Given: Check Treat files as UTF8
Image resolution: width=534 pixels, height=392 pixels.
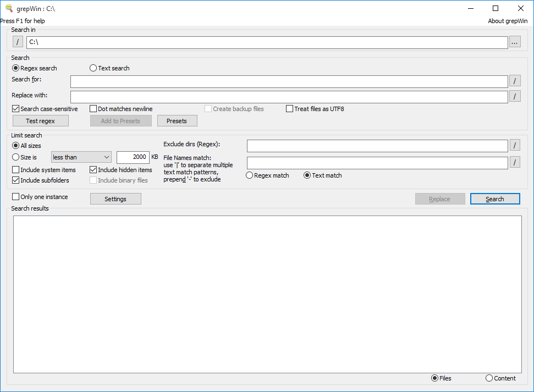Looking at the screenshot, I should (x=289, y=108).
